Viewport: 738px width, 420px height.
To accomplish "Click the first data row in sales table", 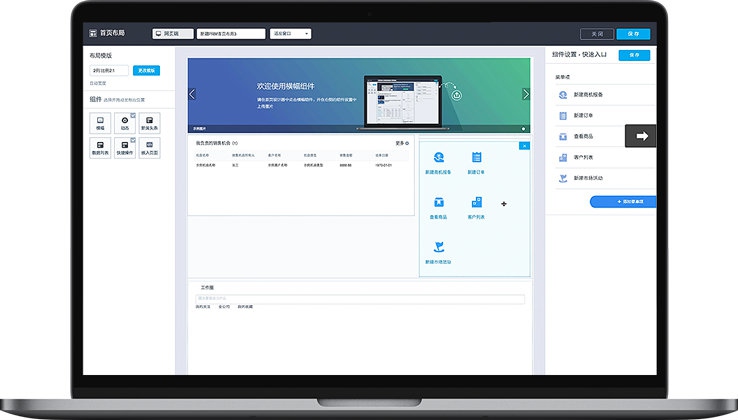I will [x=301, y=165].
